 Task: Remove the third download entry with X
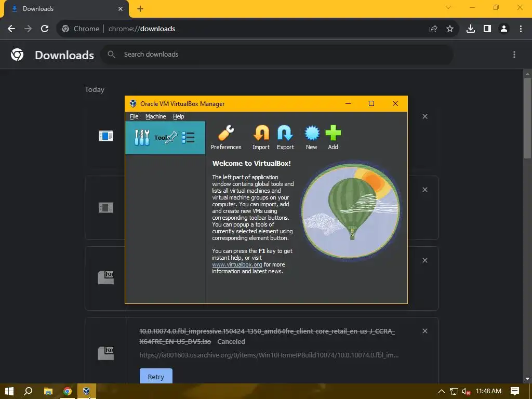[x=425, y=261]
